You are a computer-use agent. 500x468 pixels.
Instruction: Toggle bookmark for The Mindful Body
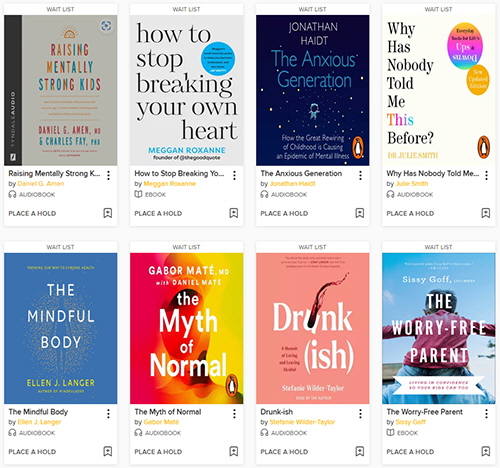[x=108, y=451]
